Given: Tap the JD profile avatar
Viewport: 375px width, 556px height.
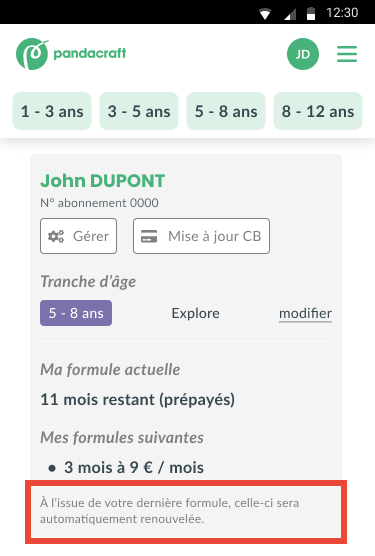Looking at the screenshot, I should click(x=303, y=54).
